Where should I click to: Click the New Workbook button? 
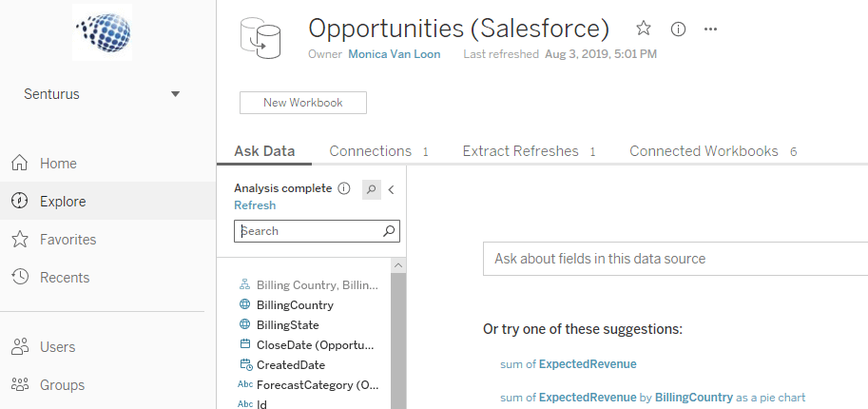point(302,103)
